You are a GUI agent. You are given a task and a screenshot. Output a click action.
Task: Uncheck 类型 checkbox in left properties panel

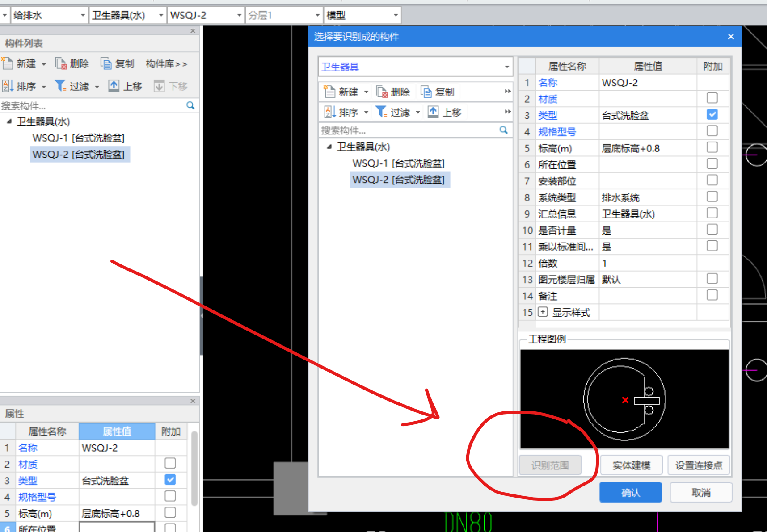click(170, 480)
